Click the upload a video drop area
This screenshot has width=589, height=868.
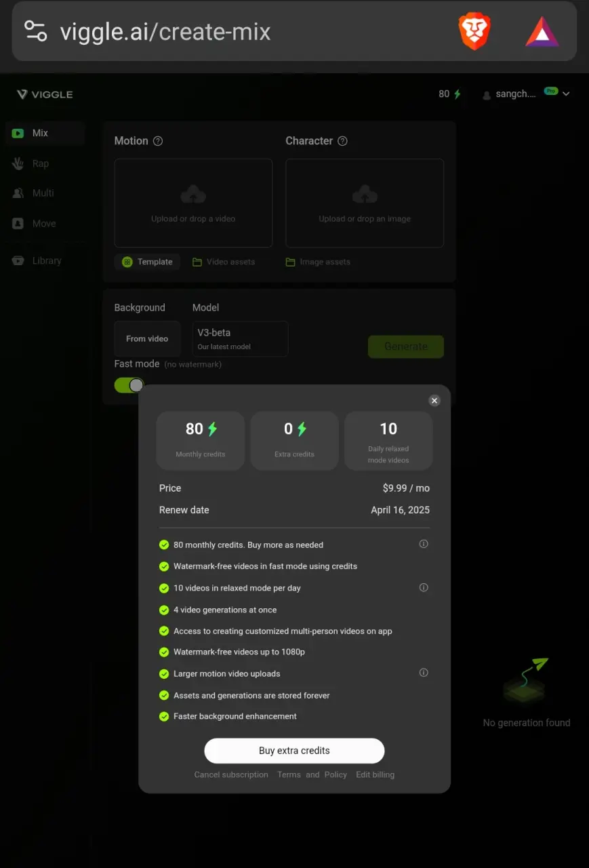tap(193, 203)
